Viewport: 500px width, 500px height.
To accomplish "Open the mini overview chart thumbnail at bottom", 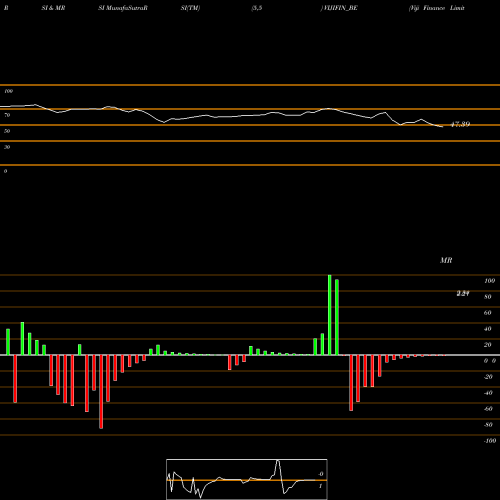I will [247, 479].
